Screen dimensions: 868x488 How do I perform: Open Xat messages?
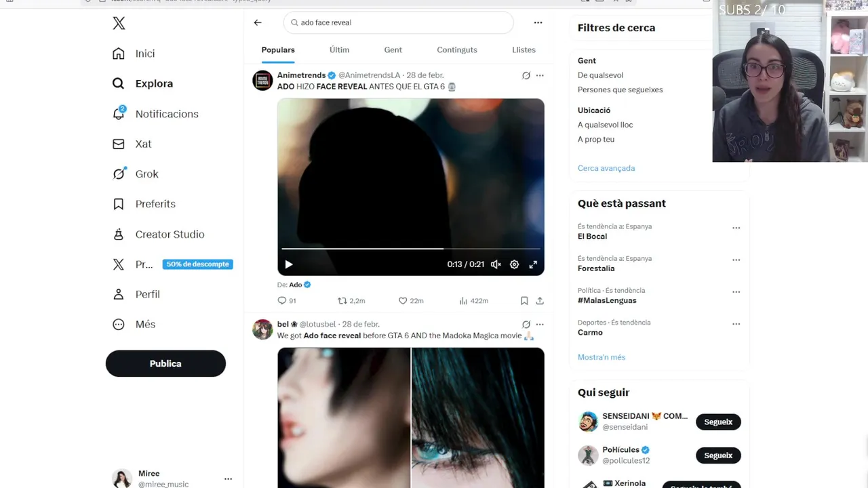point(132,144)
